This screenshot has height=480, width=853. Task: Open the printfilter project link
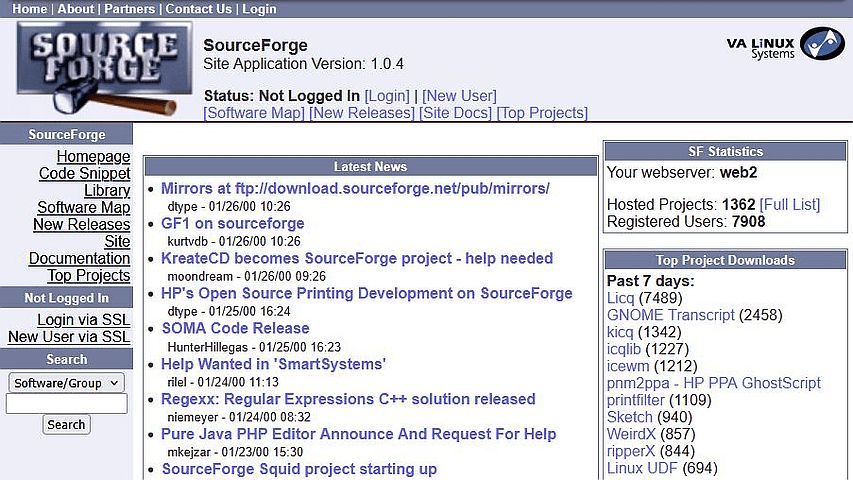click(x=636, y=400)
